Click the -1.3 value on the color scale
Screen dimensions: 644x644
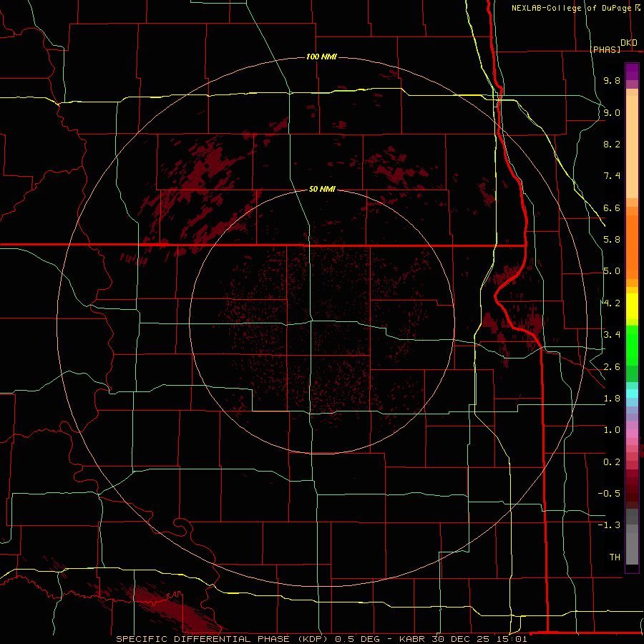point(609,525)
